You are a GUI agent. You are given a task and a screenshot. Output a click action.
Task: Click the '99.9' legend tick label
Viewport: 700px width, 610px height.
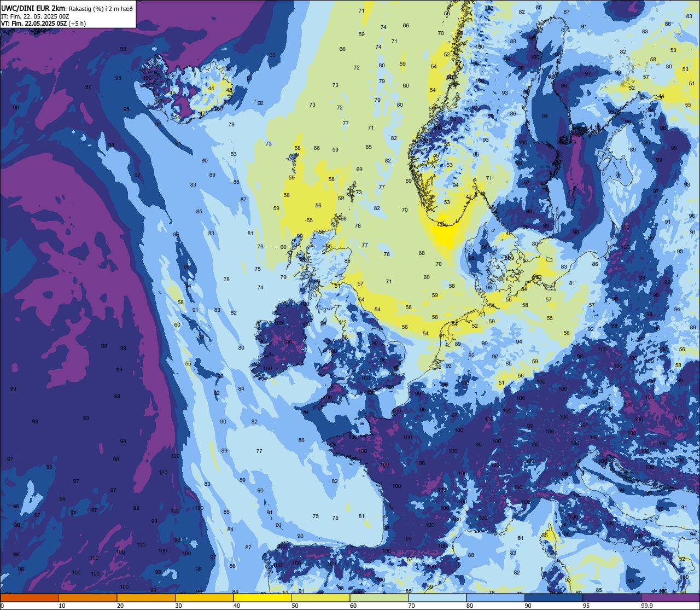[x=647, y=606]
